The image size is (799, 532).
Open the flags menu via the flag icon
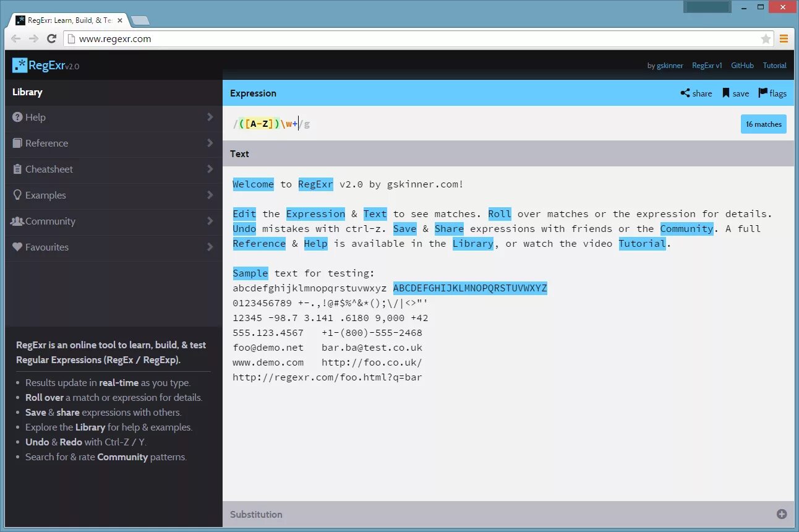point(763,93)
